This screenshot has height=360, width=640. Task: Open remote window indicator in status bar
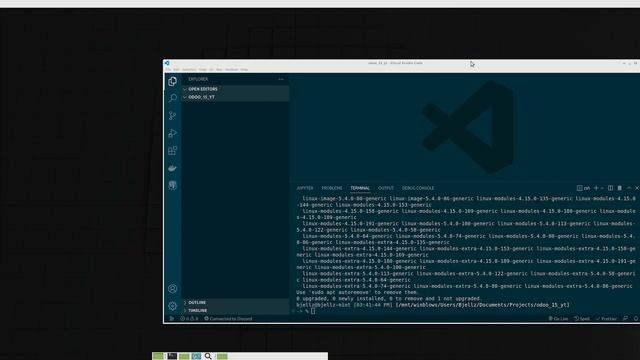[171, 318]
